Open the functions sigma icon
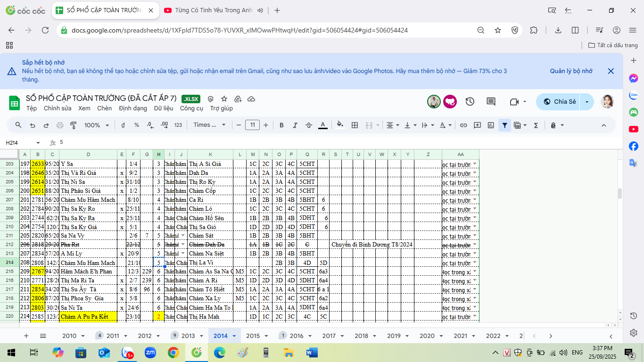The image size is (644, 362). (536, 125)
